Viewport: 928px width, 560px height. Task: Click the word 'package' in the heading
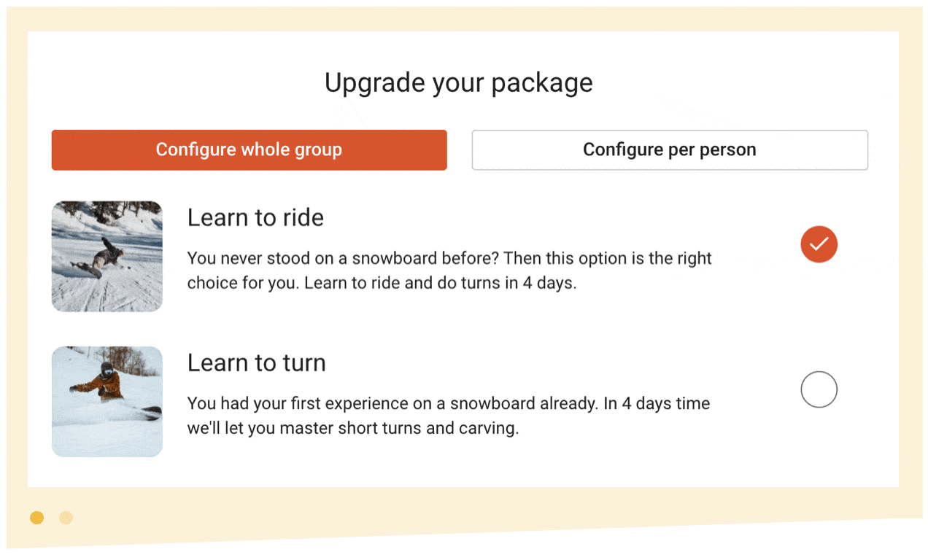point(542,84)
